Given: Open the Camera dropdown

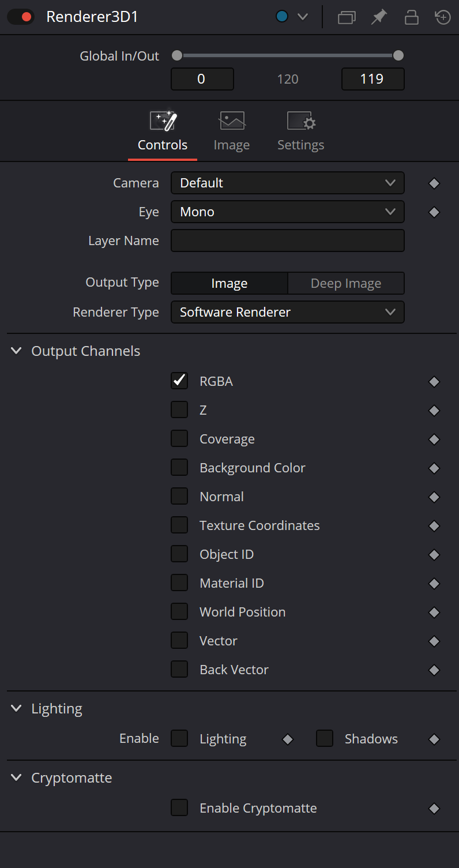Looking at the screenshot, I should (288, 183).
